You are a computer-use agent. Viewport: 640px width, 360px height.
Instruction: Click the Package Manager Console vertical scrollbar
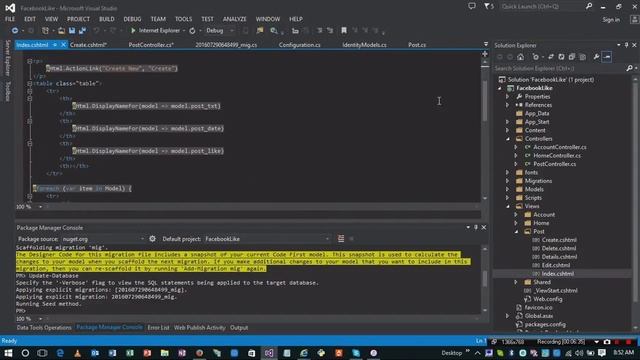[x=485, y=279]
